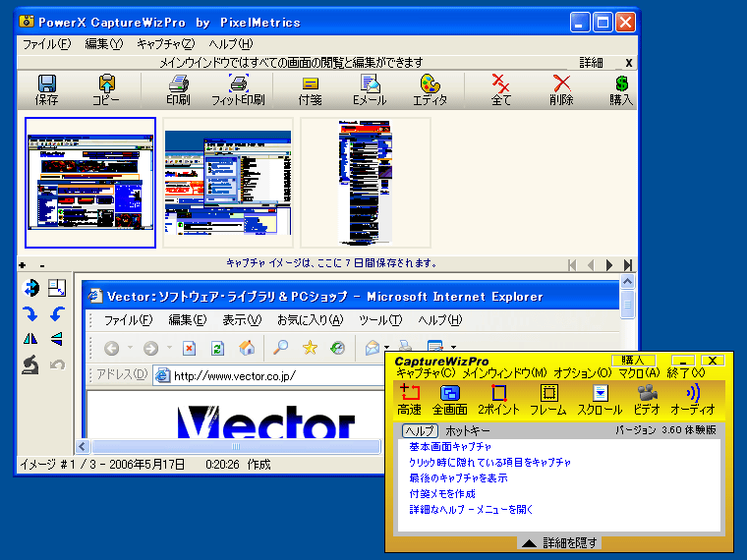Select the second capture thumbnail
Image resolution: width=747 pixels, height=560 pixels.
click(228, 183)
